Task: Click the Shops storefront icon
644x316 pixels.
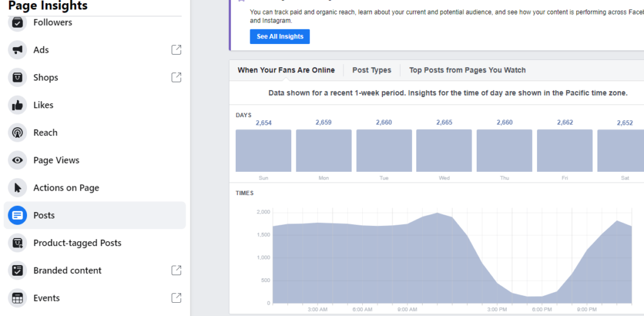Action: 18,77
